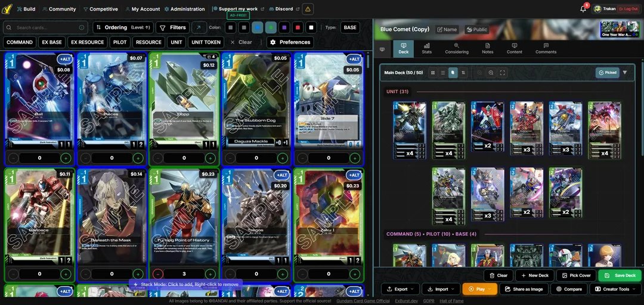Viewport: 644px width, 305px height.
Task: Open Ordering dropdown
Action: coord(123,27)
